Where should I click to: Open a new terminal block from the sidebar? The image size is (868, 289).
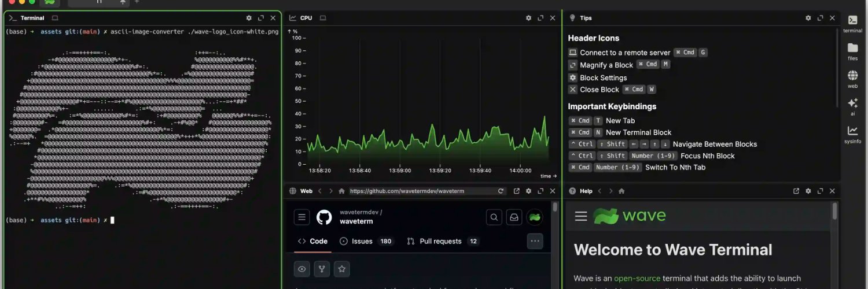(x=852, y=23)
